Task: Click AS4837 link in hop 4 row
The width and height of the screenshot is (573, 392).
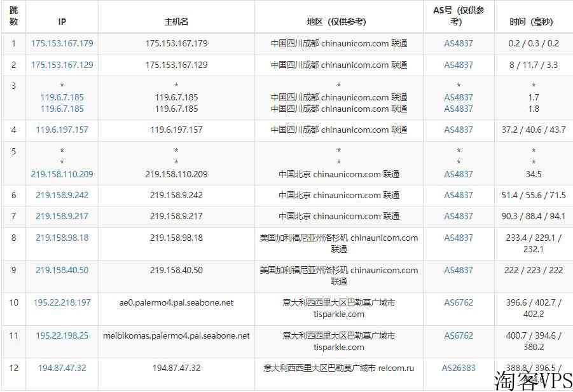Action: coord(459,130)
